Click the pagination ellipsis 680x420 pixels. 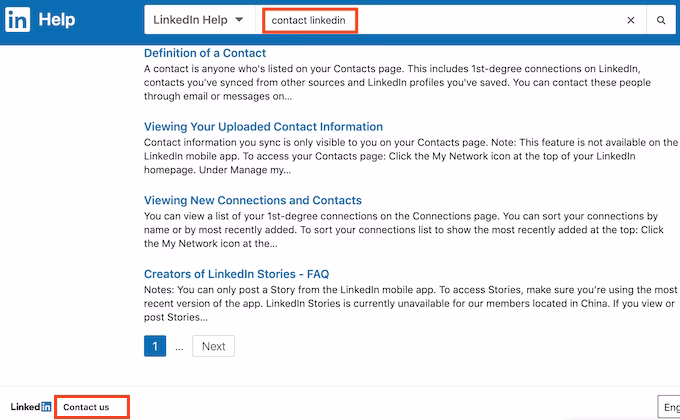point(179,347)
